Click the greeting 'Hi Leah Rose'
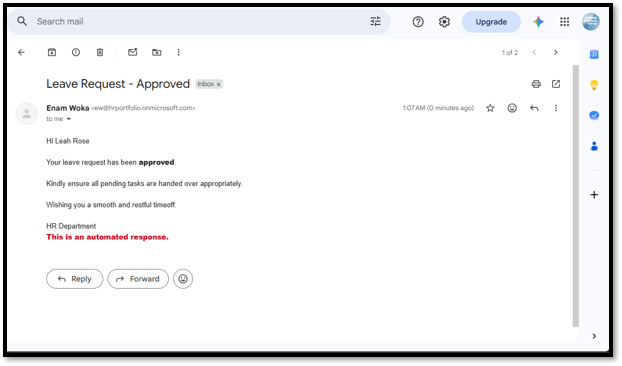Viewport: 622px width, 366px height. (x=68, y=141)
